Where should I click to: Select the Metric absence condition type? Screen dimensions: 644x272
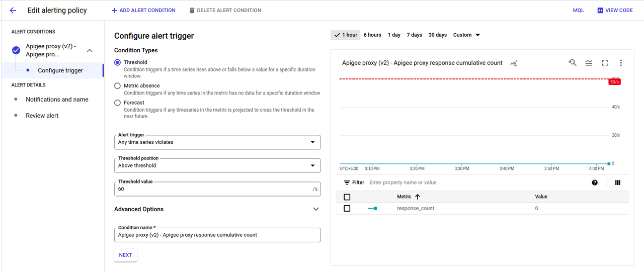tap(117, 86)
